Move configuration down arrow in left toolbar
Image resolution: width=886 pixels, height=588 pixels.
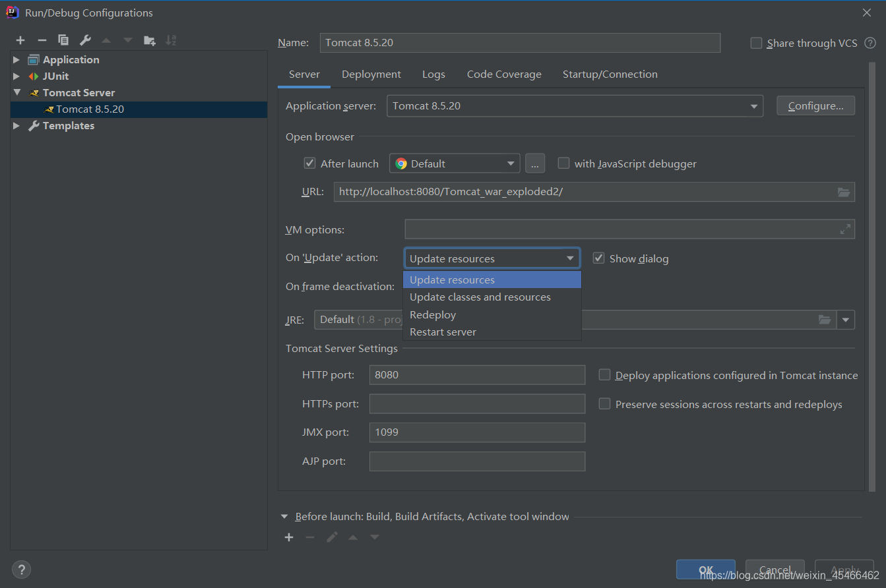click(128, 40)
